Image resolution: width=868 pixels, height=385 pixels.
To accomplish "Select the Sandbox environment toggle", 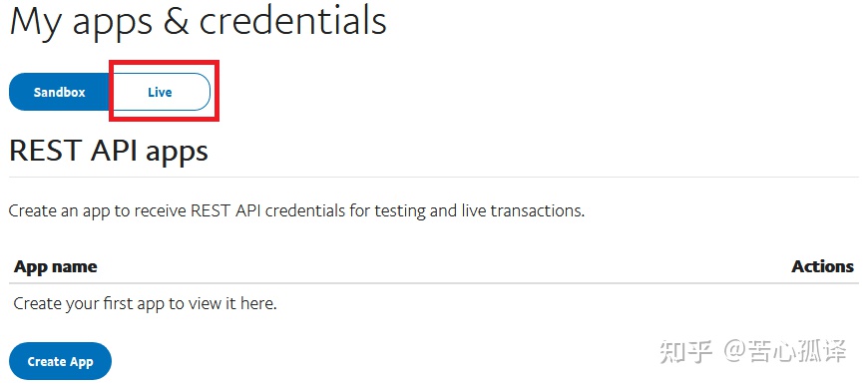I will pos(59,92).
